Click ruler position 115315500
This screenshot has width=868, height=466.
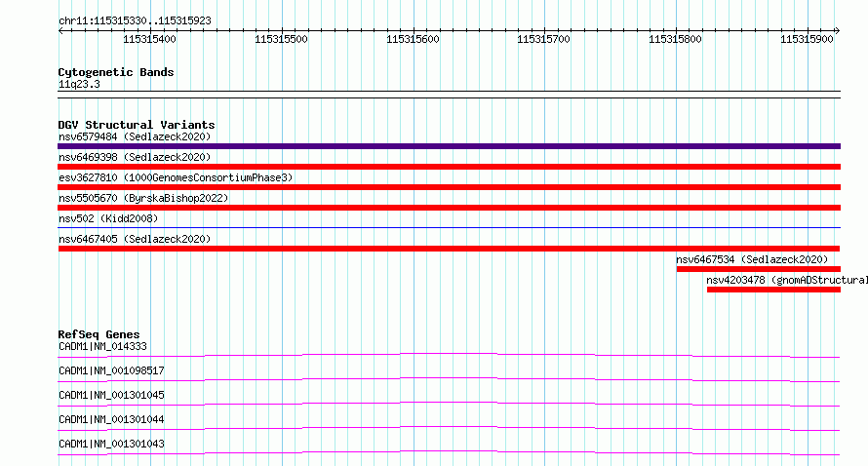tap(281, 39)
